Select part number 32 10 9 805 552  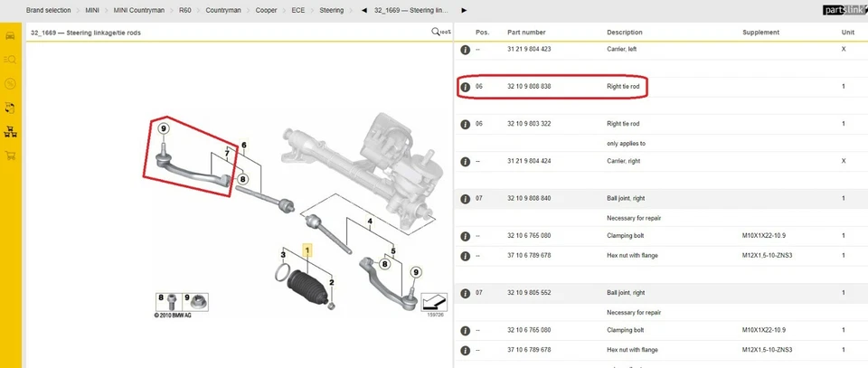(529, 293)
